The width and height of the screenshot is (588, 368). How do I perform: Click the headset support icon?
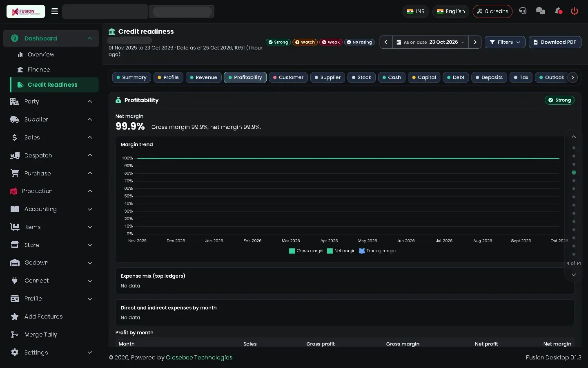coord(523,11)
